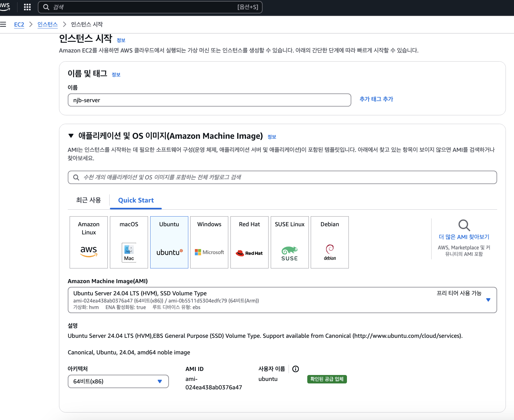Click the 프리 티어 사용 가능 label
514x420 pixels.
[x=459, y=293]
